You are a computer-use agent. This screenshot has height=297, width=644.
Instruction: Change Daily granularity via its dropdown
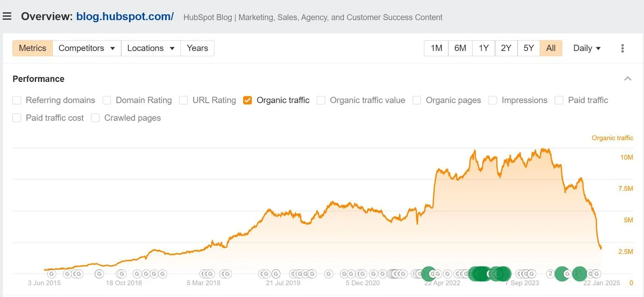(586, 48)
